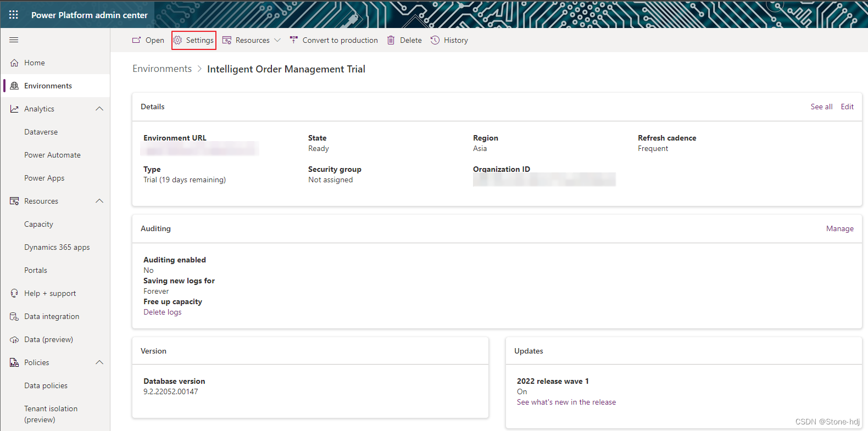Click the Settings gear icon

point(177,40)
